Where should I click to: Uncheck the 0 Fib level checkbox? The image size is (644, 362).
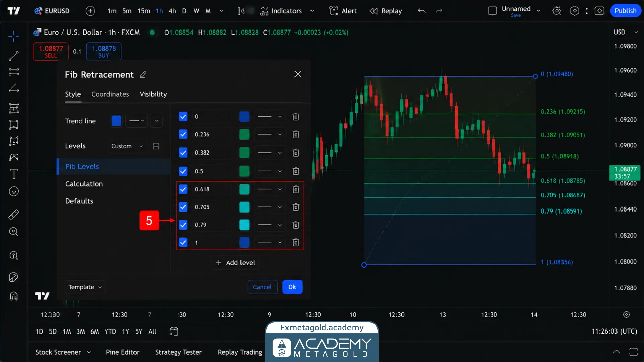[x=183, y=117]
